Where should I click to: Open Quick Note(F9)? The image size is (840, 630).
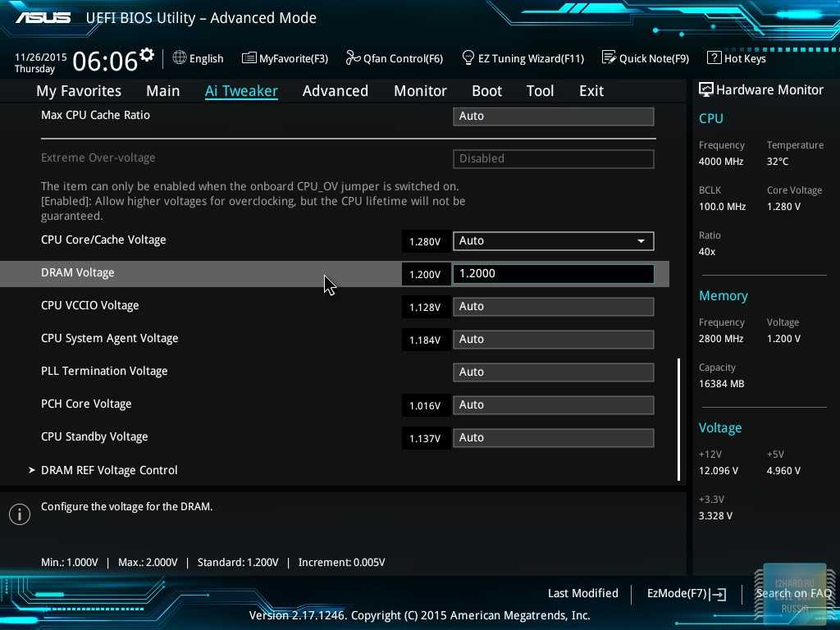click(645, 58)
